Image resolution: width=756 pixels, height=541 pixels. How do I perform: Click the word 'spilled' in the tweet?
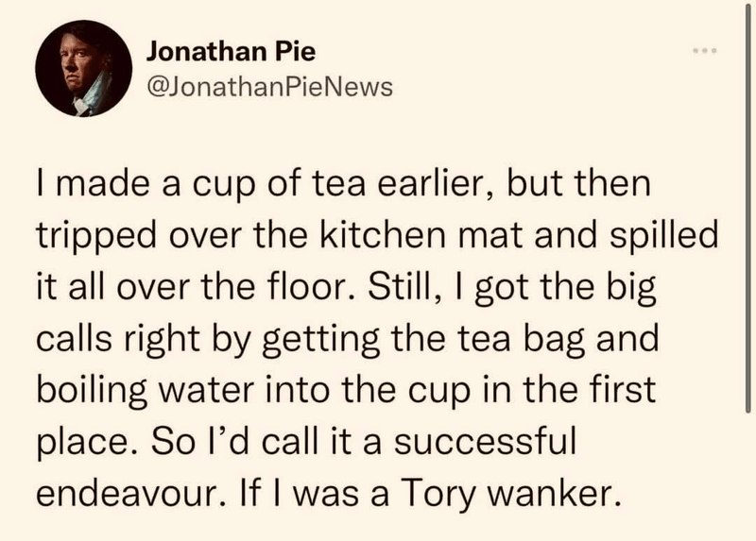(663, 238)
